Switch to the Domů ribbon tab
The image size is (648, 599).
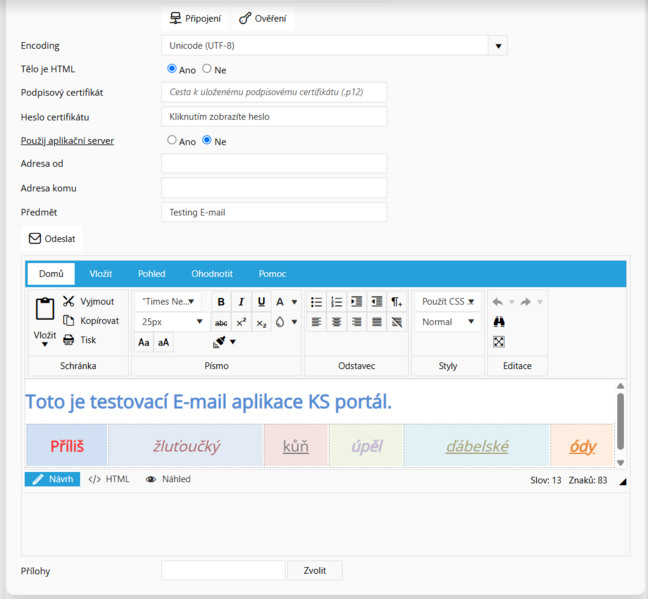tap(51, 274)
